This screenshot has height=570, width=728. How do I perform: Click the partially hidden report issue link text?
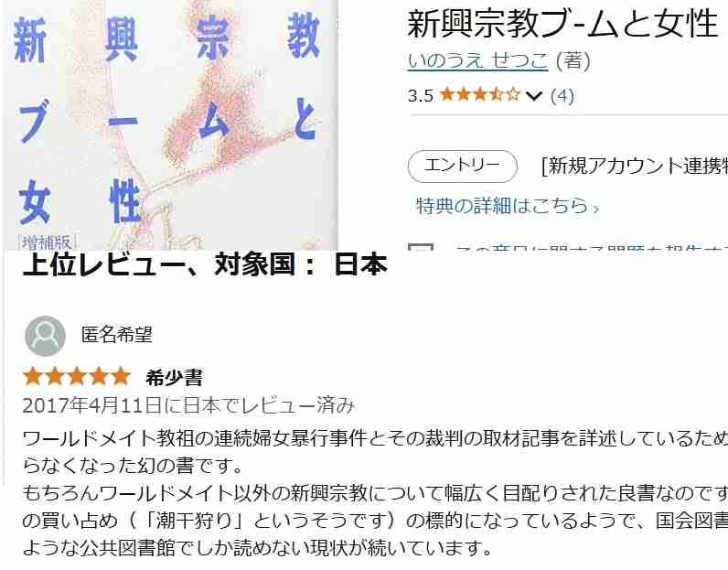pos(591,247)
